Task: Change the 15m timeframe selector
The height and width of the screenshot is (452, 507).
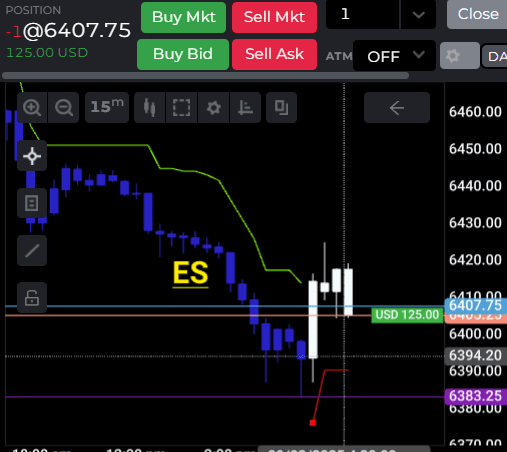Action: coord(107,108)
